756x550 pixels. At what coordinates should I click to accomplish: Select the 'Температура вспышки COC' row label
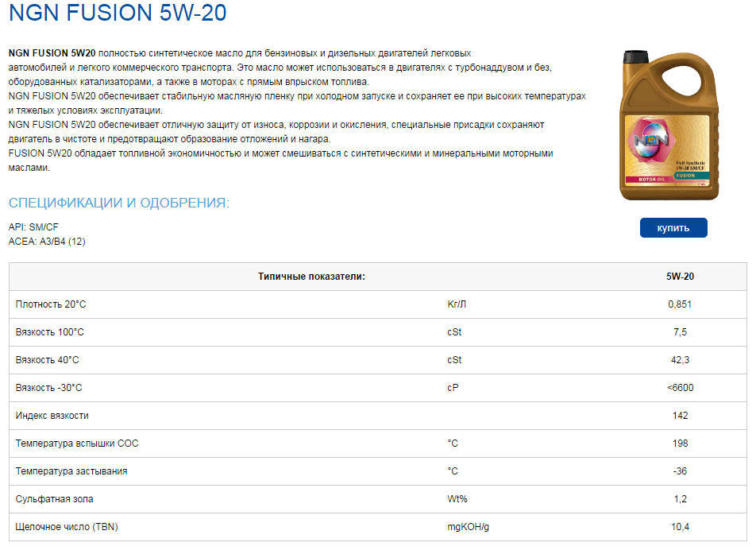point(77,443)
